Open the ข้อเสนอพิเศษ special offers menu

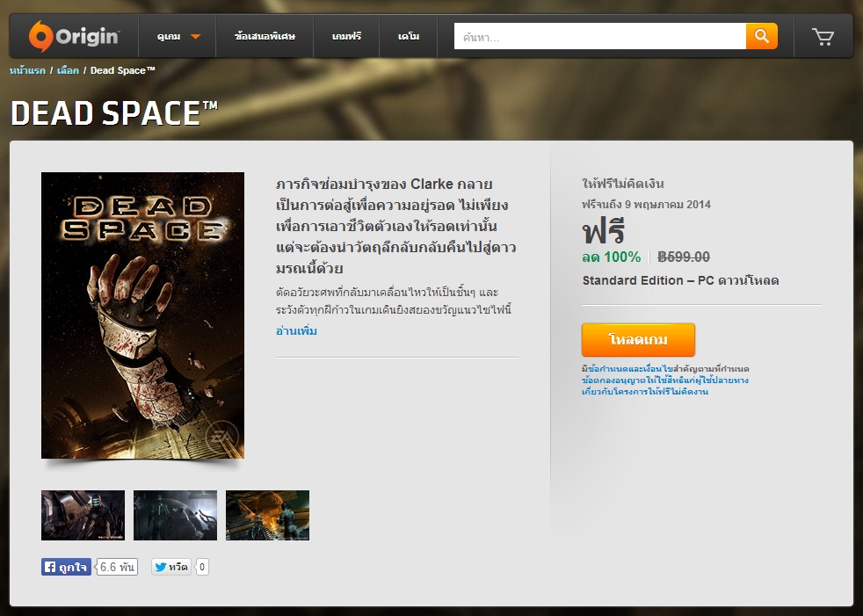click(265, 36)
